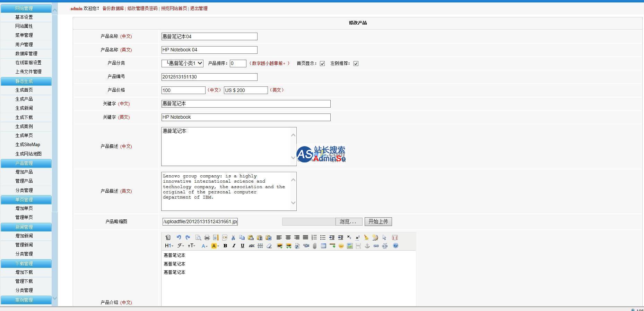Click the sidebar scroll-down arrow
Image resolution: width=644 pixels, height=311 pixels.
coord(54,298)
